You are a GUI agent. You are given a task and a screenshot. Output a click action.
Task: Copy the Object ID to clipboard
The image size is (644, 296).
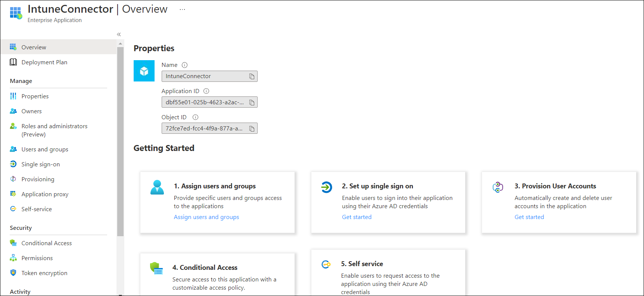click(252, 129)
